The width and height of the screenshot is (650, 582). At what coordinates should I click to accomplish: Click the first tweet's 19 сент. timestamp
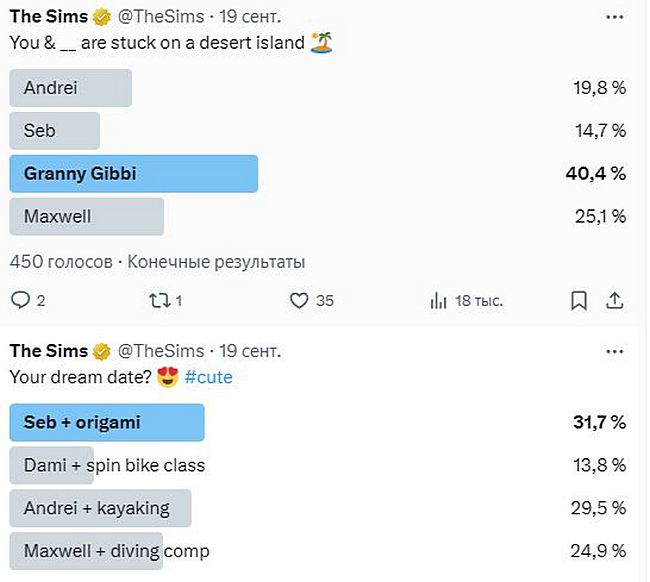(x=250, y=17)
